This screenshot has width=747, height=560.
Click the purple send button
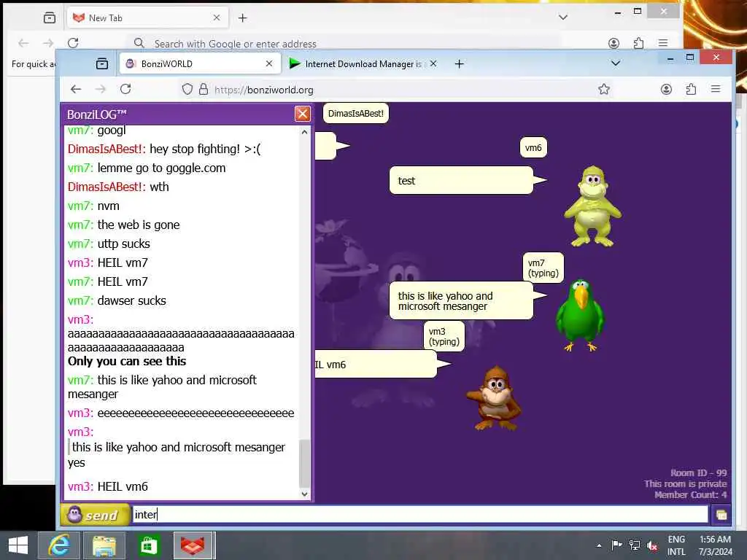[94, 515]
